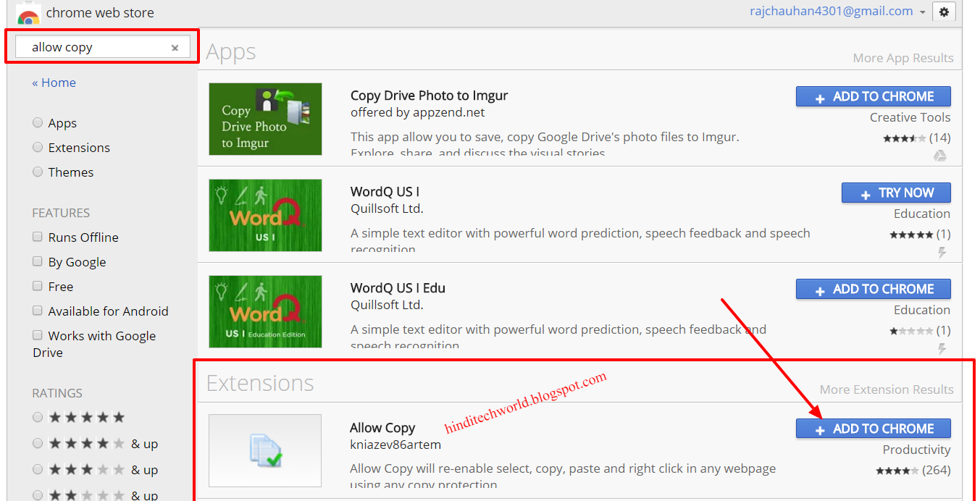Open the WordQ US I thumbnail

tap(265, 215)
